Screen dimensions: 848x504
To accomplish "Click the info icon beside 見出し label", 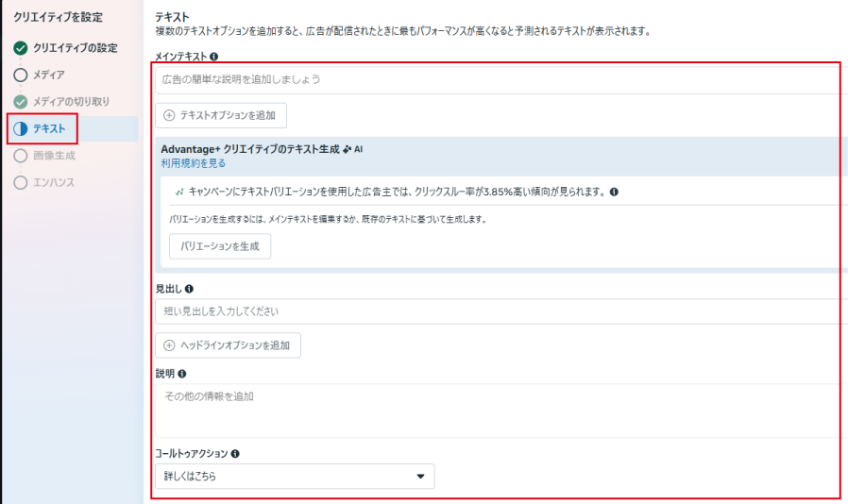I will (x=189, y=289).
